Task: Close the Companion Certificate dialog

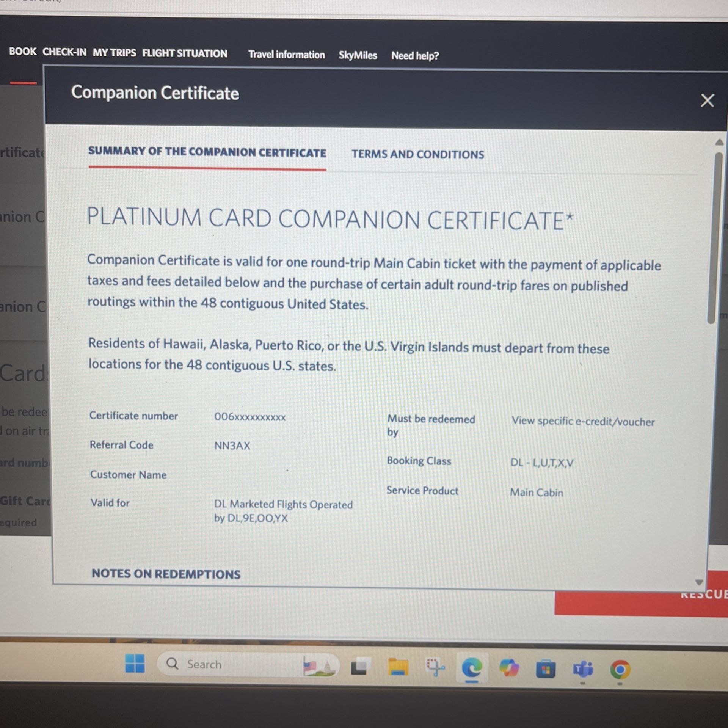Action: [x=707, y=100]
